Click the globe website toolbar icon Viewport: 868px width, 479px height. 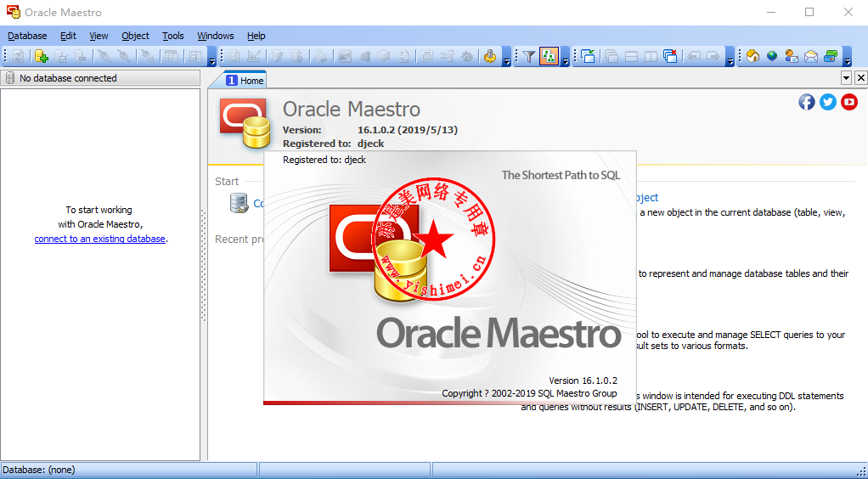[x=772, y=56]
